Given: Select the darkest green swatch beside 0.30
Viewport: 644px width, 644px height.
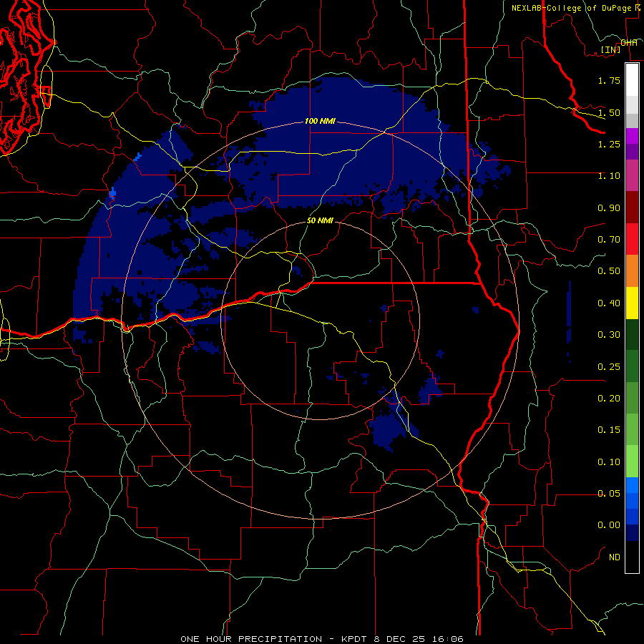Looking at the screenshot, I should (x=632, y=334).
